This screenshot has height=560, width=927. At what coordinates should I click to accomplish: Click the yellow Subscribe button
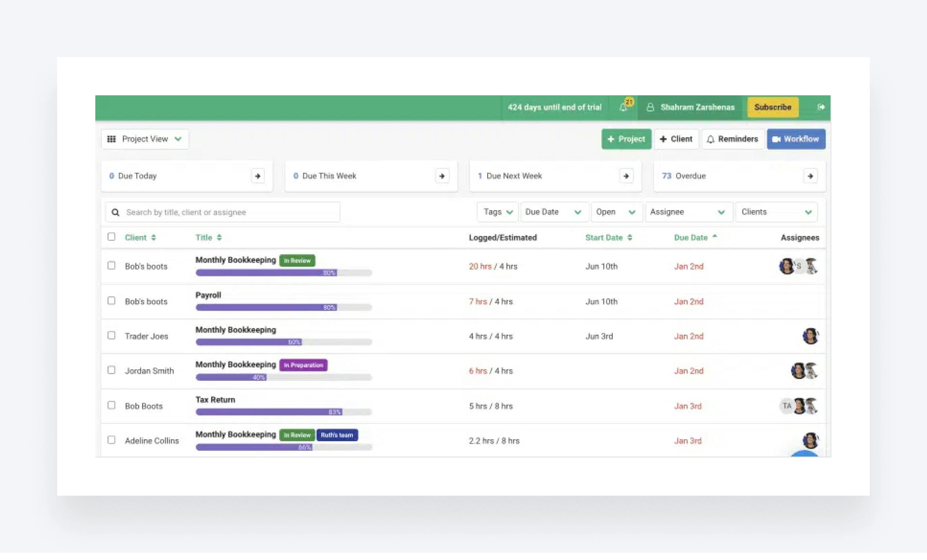click(x=772, y=107)
